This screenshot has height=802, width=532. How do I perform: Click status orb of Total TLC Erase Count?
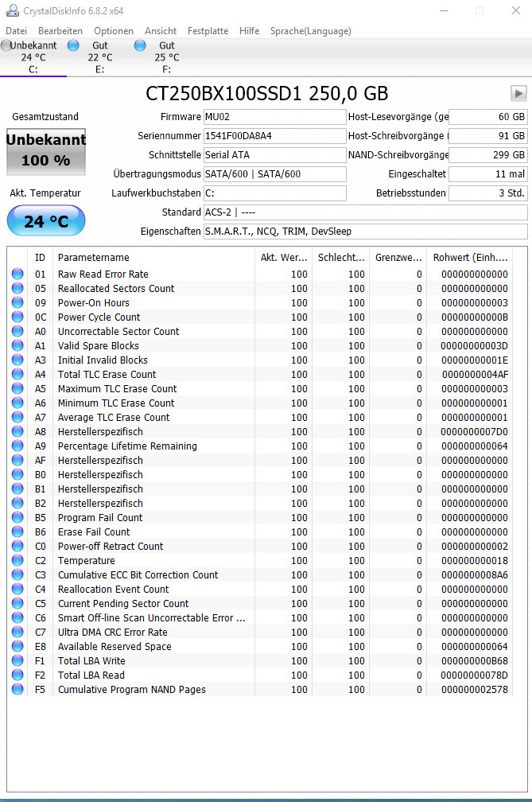click(x=17, y=374)
